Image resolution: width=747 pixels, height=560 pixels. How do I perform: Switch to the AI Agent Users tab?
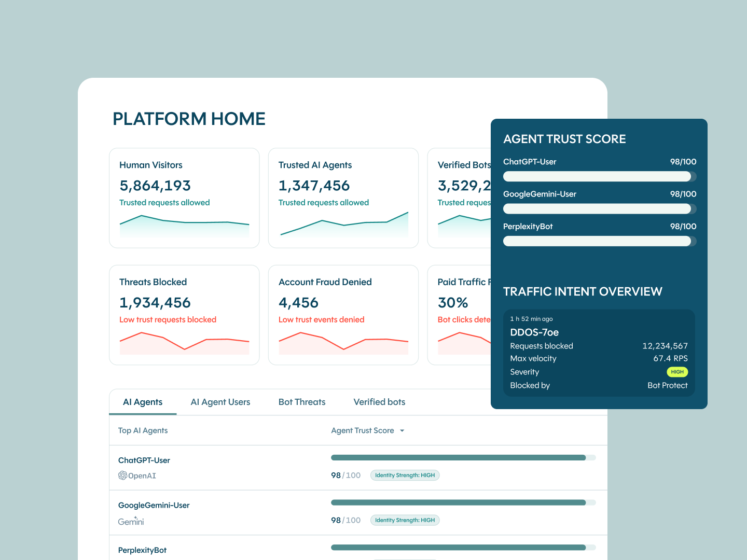220,402
